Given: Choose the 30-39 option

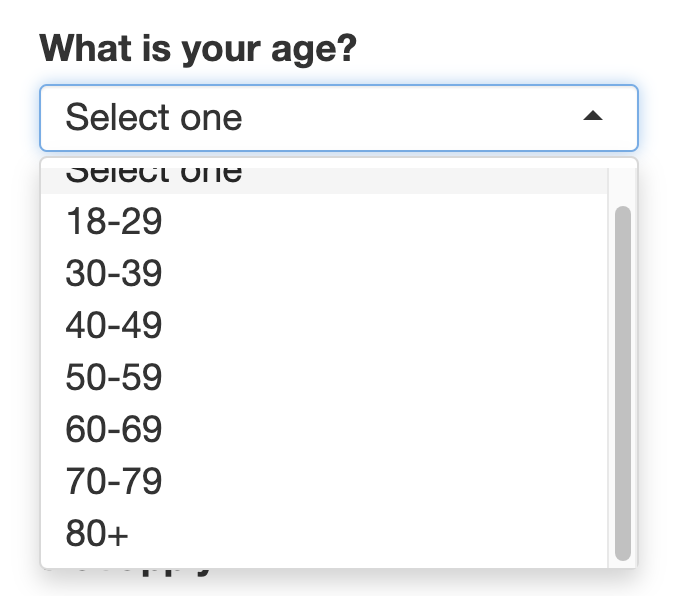Looking at the screenshot, I should [x=114, y=273].
